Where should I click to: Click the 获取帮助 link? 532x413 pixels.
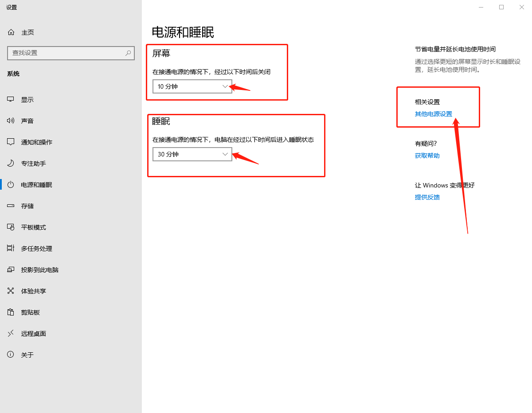(x=427, y=156)
